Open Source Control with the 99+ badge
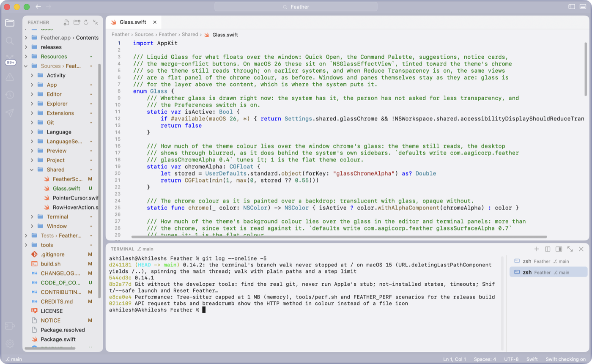592x364 pixels. (x=10, y=60)
